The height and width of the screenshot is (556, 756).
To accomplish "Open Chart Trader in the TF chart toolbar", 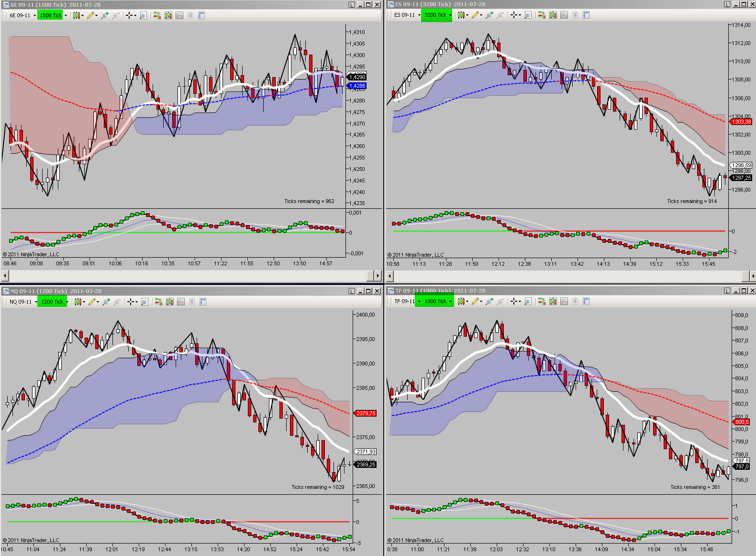I will (x=542, y=301).
